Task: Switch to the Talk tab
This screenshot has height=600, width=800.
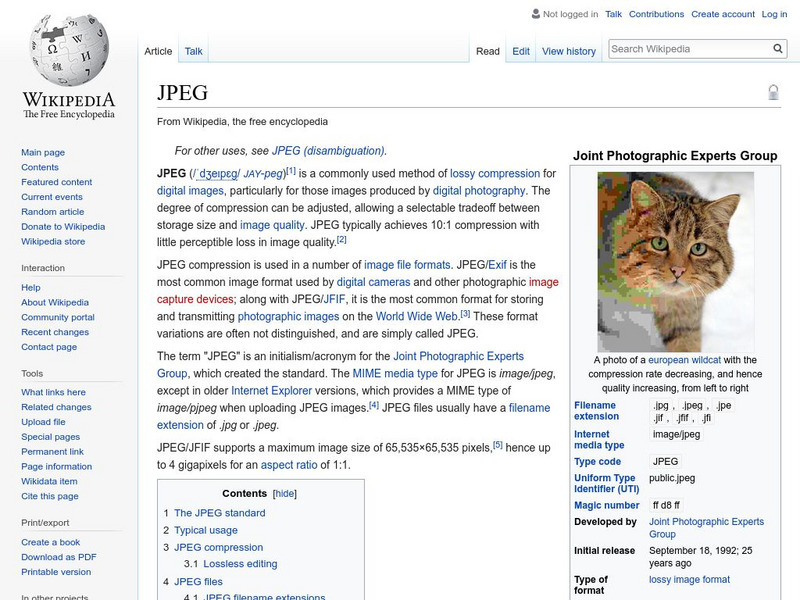Action: (x=193, y=51)
